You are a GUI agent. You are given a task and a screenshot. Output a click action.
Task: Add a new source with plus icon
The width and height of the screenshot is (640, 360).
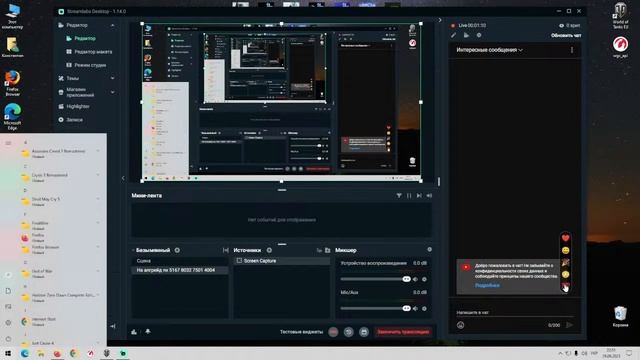click(x=269, y=250)
